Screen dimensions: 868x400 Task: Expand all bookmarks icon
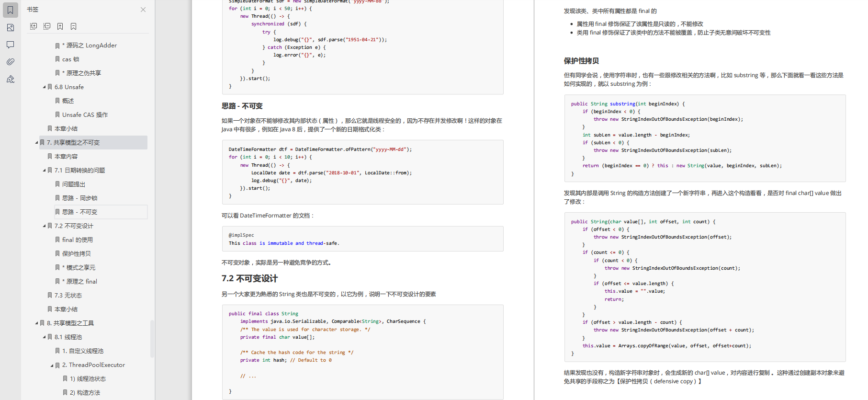click(34, 26)
